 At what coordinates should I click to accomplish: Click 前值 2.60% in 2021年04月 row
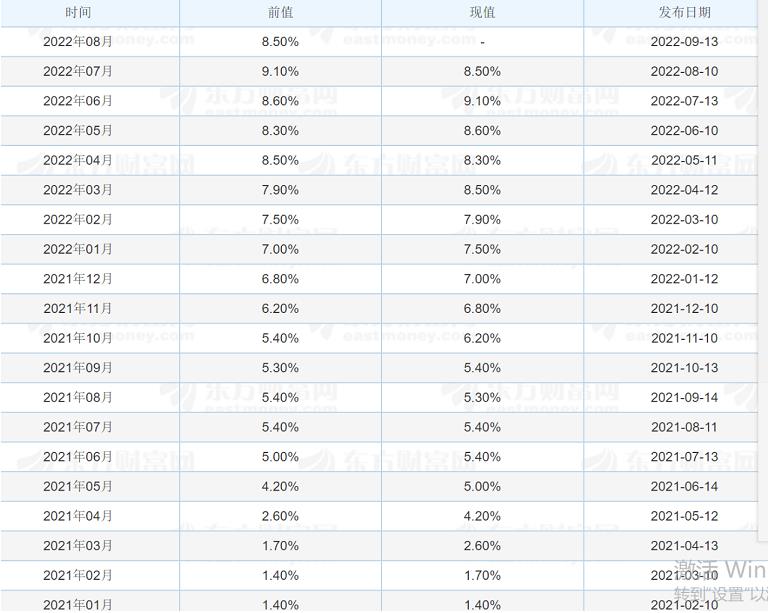pyautogui.click(x=280, y=516)
